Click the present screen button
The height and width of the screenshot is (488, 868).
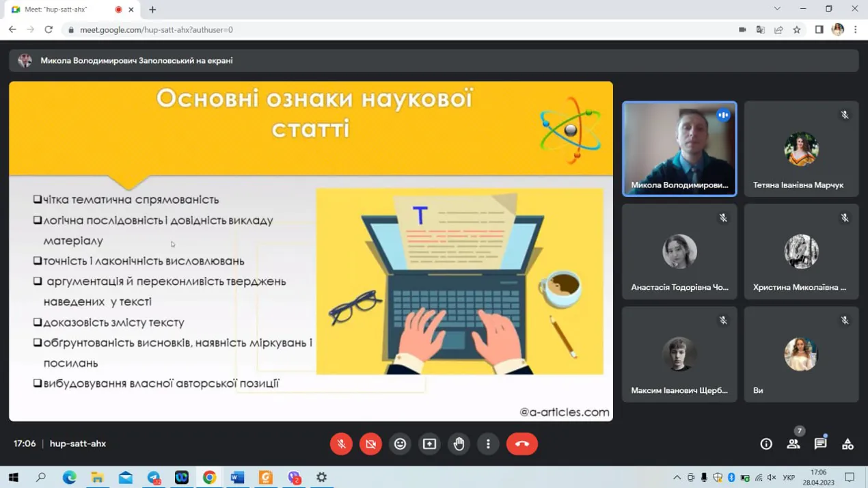coord(429,444)
